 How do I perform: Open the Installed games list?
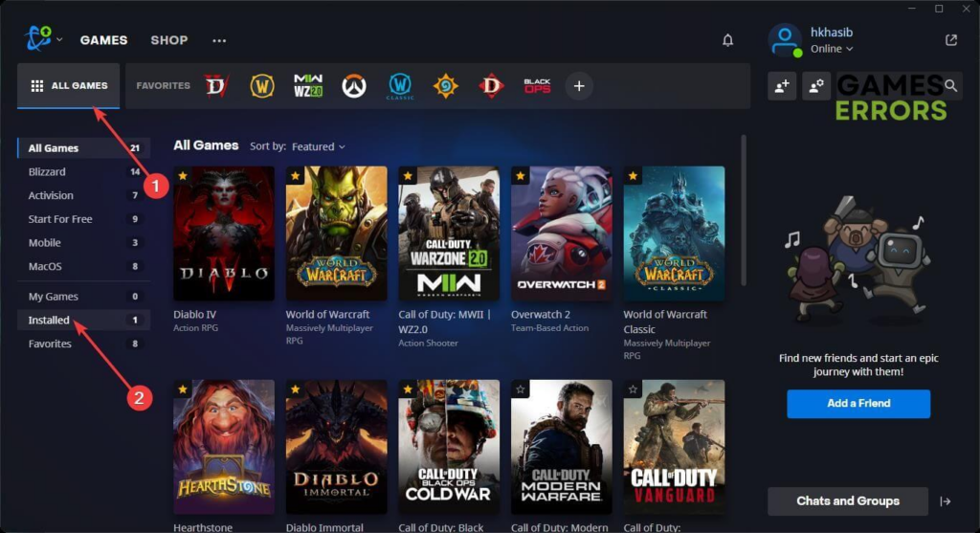[84, 320]
